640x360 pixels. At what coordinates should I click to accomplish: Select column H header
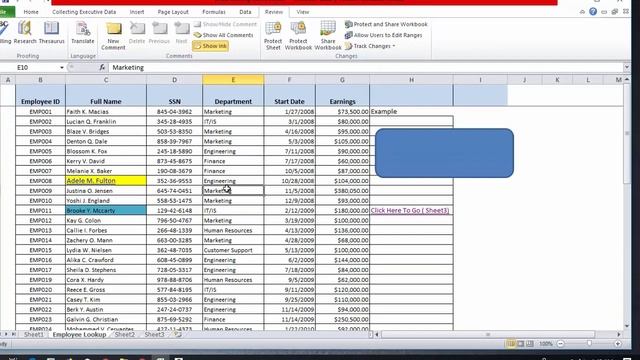(x=411, y=80)
